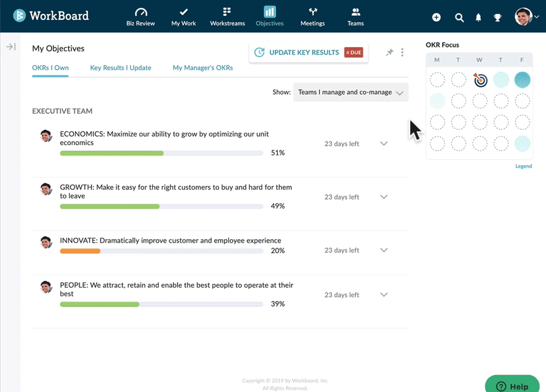This screenshot has height=392, width=546.
Task: Open search with the magnifier icon
Action: coord(459,18)
